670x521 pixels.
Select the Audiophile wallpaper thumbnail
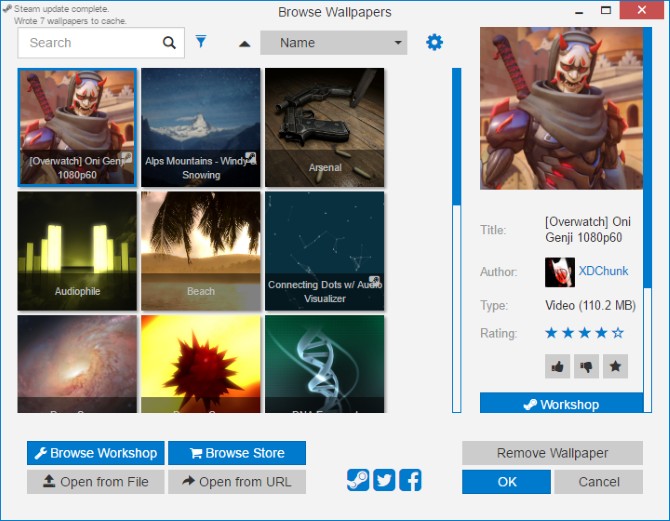click(77, 250)
